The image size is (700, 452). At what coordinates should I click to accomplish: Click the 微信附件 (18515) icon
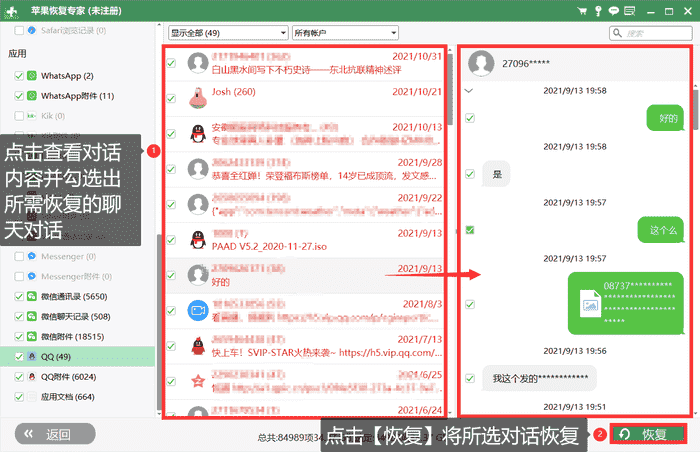click(x=32, y=336)
